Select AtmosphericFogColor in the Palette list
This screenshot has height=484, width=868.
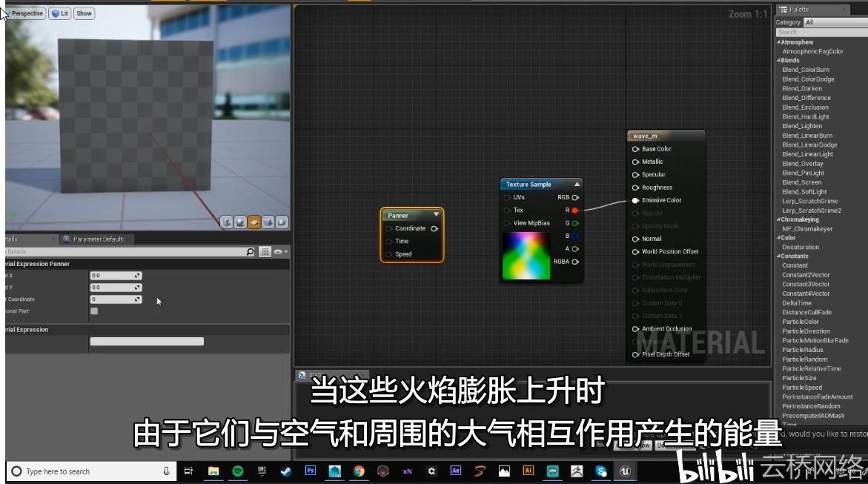pyautogui.click(x=812, y=51)
